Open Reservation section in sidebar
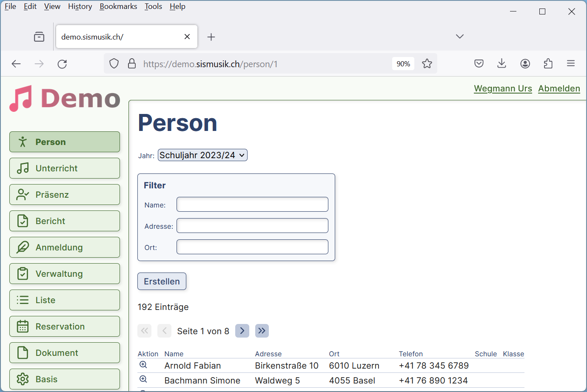The height and width of the screenshot is (392, 587). pyautogui.click(x=65, y=327)
